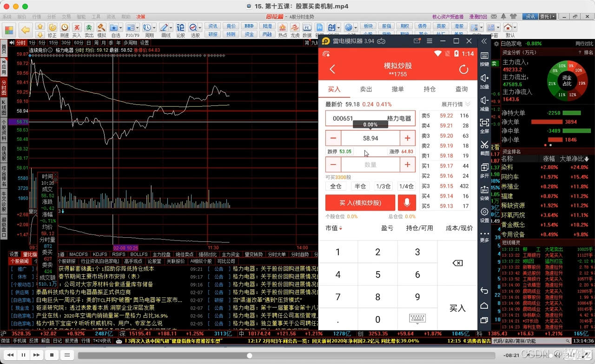The width and height of the screenshot is (595, 364).
Task: Click the emulator 加量 volume up icon
Action: [x=484, y=81]
